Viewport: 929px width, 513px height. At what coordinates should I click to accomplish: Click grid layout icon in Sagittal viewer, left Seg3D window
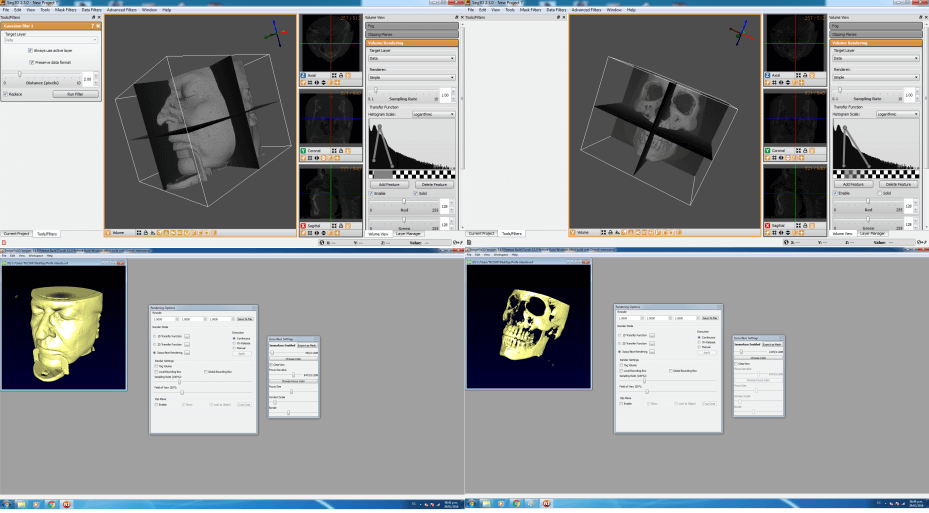click(334, 226)
